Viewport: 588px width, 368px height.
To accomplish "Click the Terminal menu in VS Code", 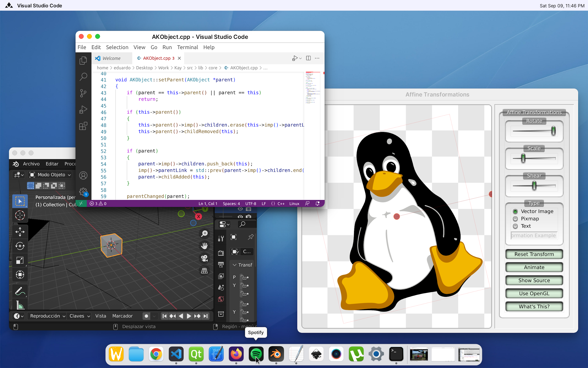I will [x=187, y=47].
